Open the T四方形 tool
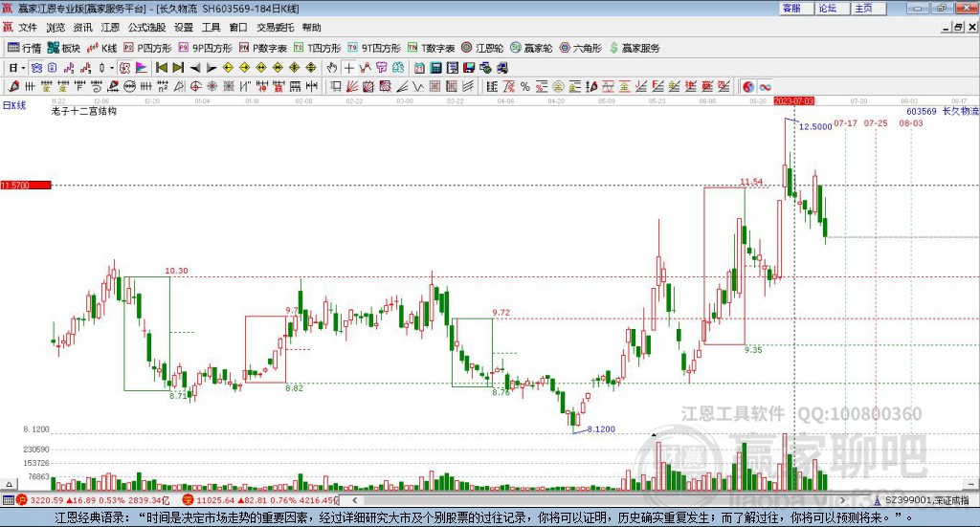980x527 pixels. [317, 48]
